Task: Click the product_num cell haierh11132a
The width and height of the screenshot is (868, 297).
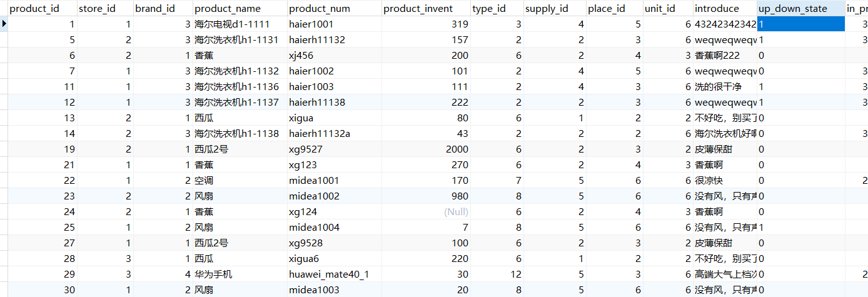Action: tap(334, 133)
